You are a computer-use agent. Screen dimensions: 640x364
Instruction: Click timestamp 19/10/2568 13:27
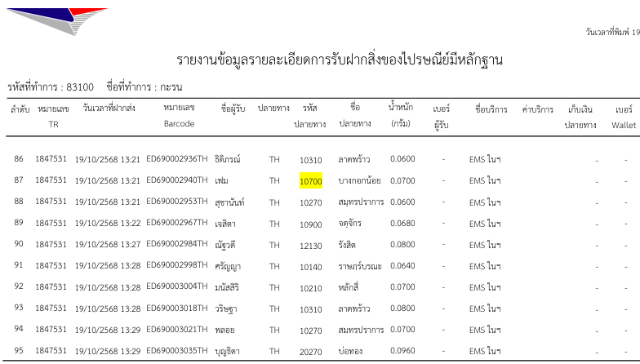click(108, 245)
